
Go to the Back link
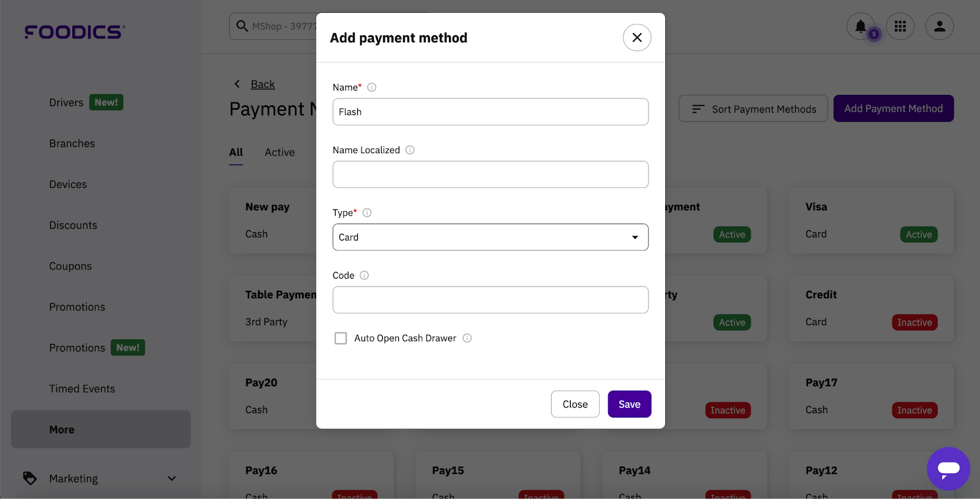click(263, 84)
